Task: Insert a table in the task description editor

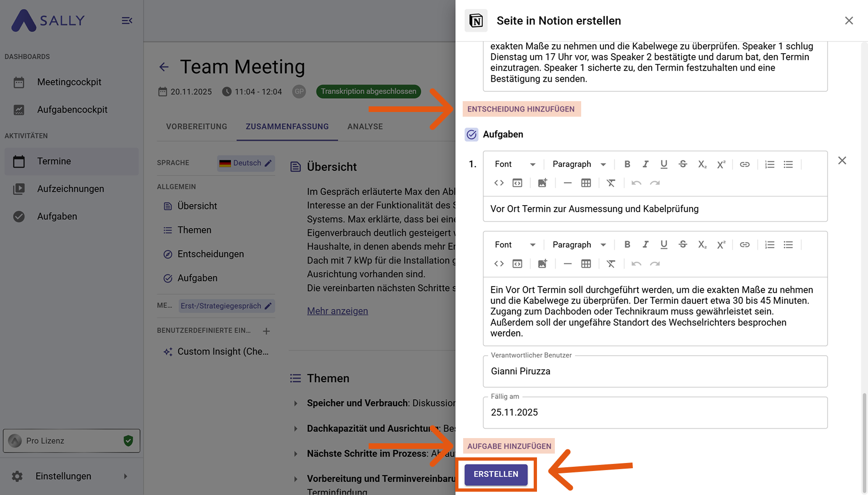Action: (x=586, y=263)
